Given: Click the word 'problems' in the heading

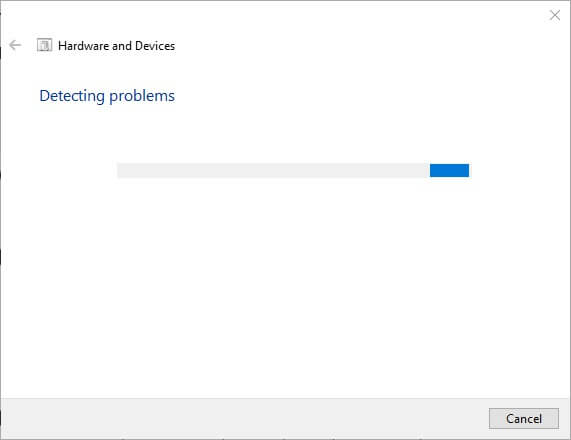Looking at the screenshot, I should pyautogui.click(x=142, y=97).
